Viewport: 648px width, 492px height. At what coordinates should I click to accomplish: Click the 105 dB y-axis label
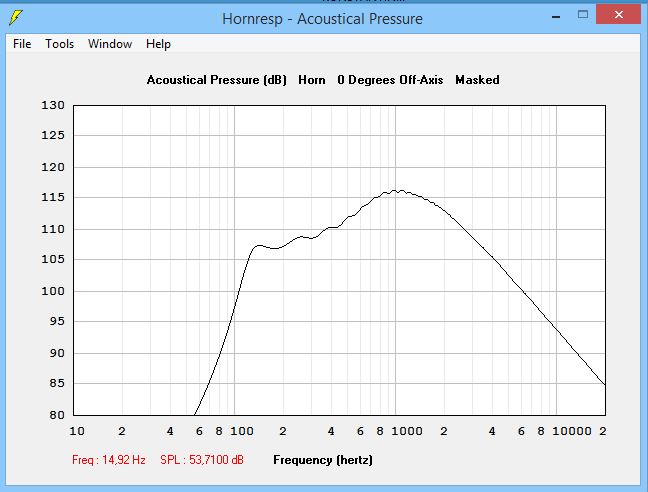coord(53,259)
